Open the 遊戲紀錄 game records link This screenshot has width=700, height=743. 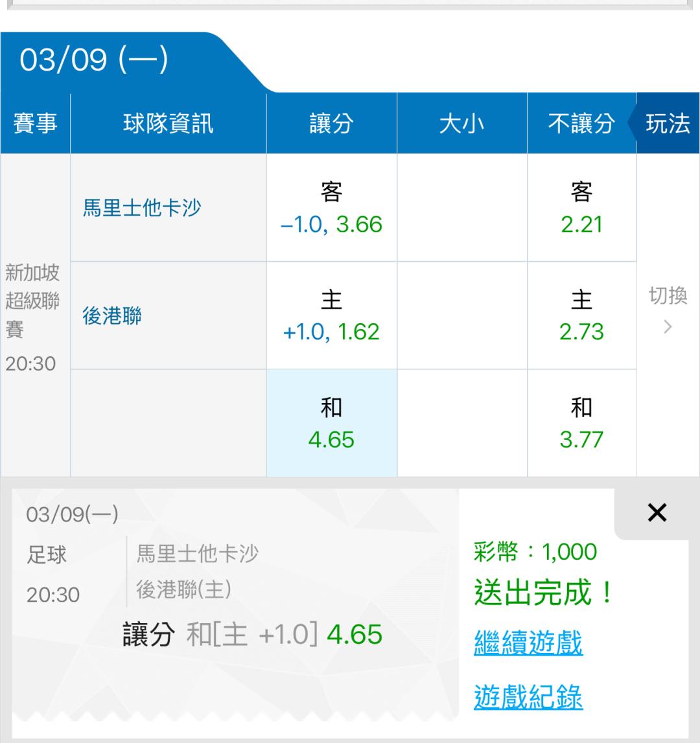click(x=528, y=697)
